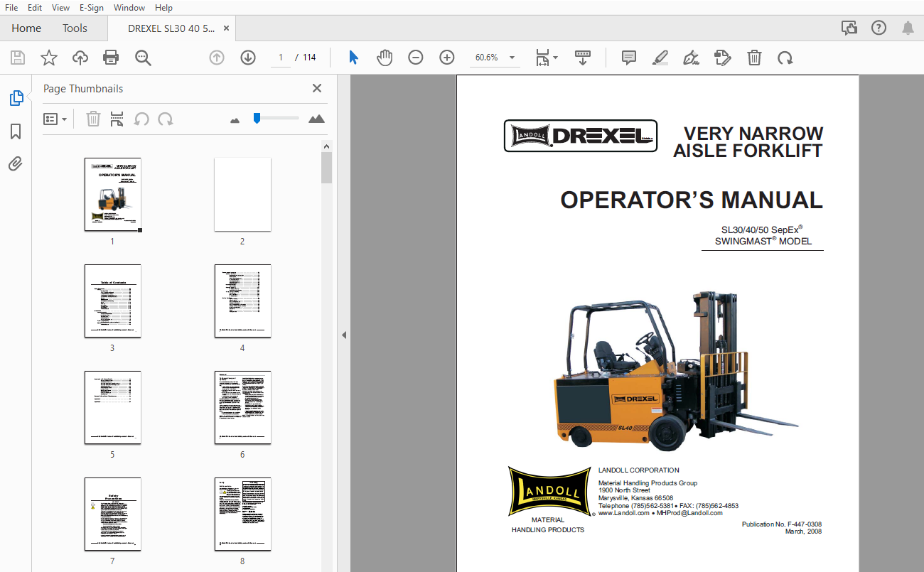Open the Sign document tool
This screenshot has height=572, width=924.
tap(691, 58)
